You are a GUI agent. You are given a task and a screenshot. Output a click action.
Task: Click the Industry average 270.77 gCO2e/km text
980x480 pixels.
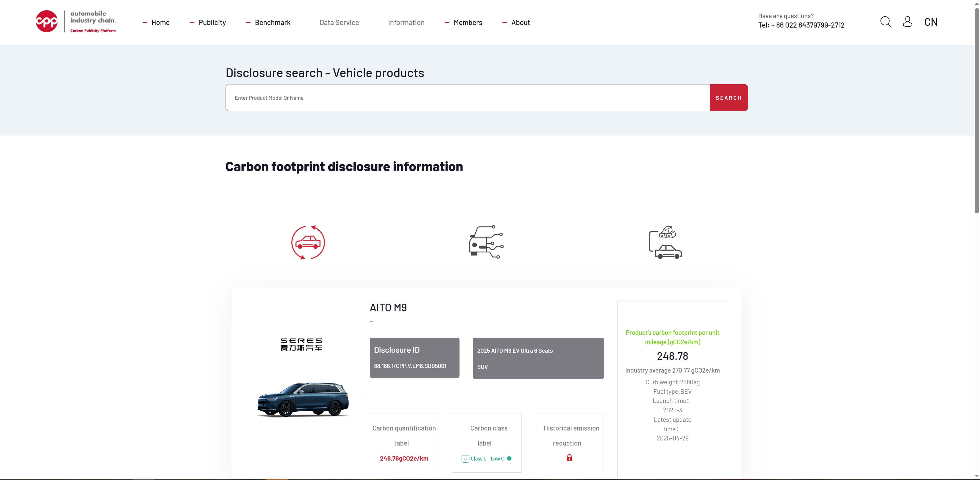672,371
